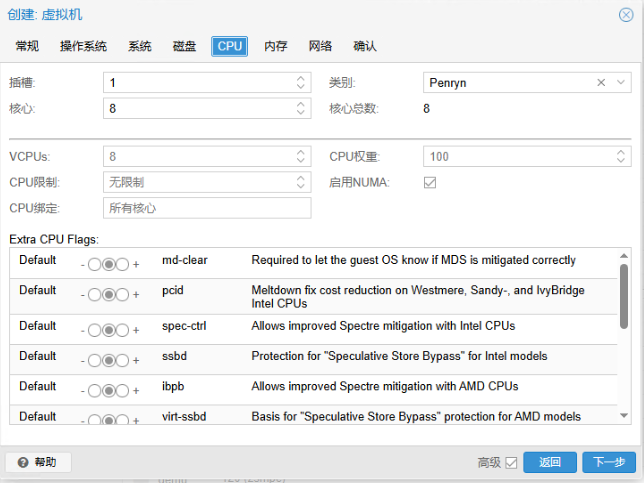The width and height of the screenshot is (644, 483).
Task: Increase CPU权重 value with up arrow
Action: (x=621, y=152)
